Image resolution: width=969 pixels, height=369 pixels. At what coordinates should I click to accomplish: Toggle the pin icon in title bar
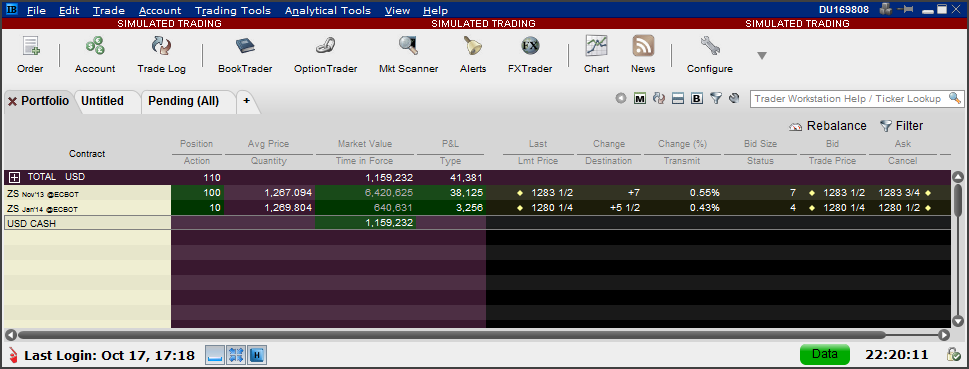(905, 10)
